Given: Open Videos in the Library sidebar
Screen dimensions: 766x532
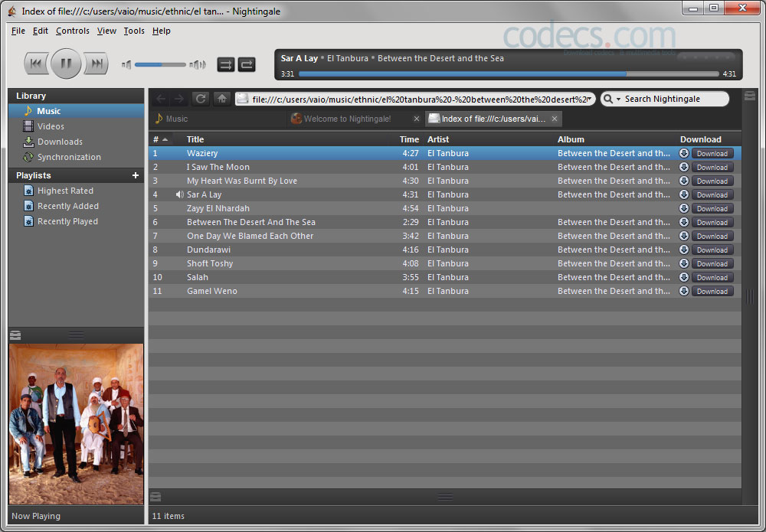Looking at the screenshot, I should pyautogui.click(x=76, y=126).
